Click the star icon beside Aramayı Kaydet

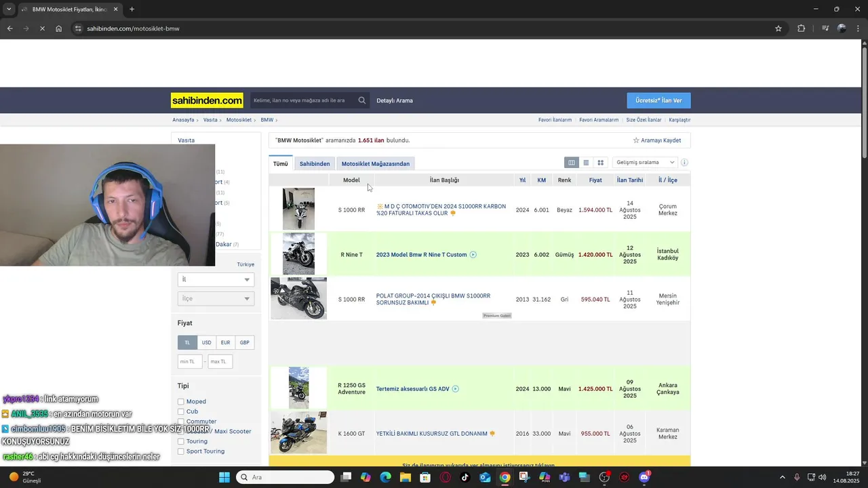pos(636,140)
